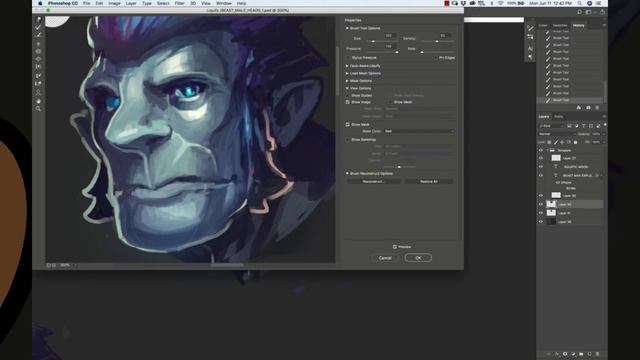Create new snapshot in History panel
This screenshot has width=640, height=360.
tap(588, 108)
